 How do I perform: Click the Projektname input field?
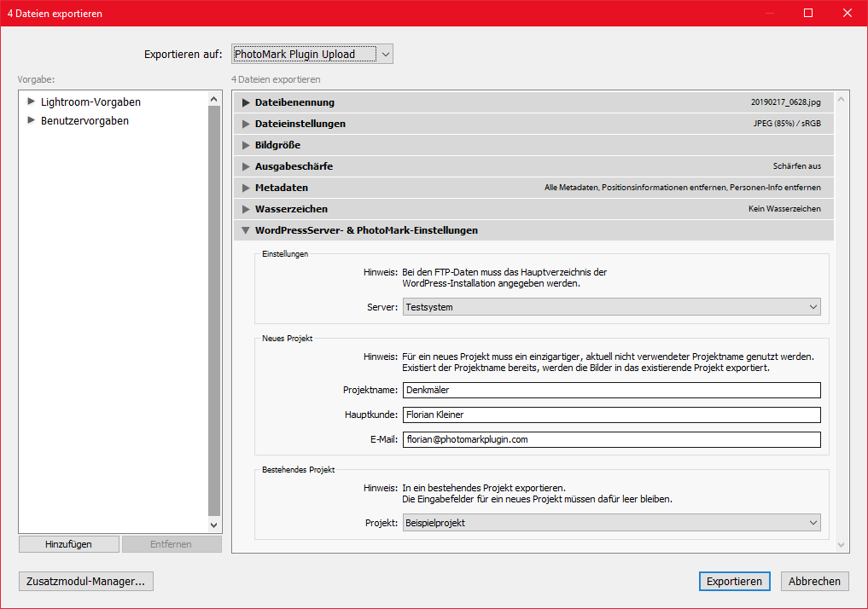[x=612, y=390]
